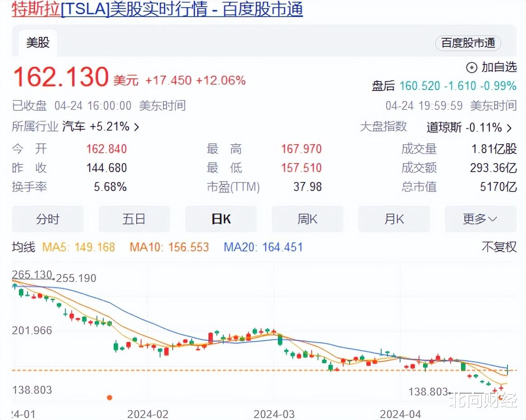The width and height of the screenshot is (526, 420).
Task: Click the 均线 label above the chart
Action: click(x=23, y=247)
